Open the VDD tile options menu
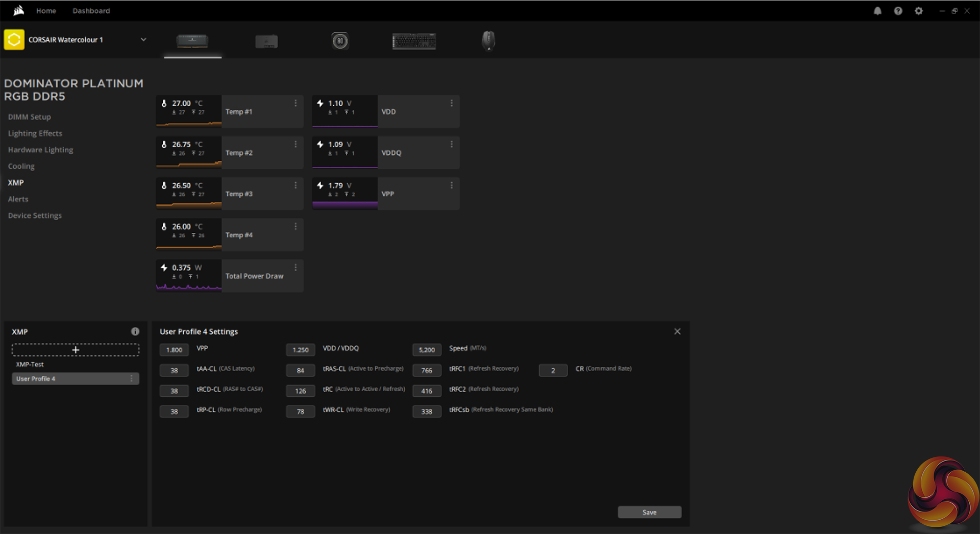The image size is (980, 534). pos(452,103)
